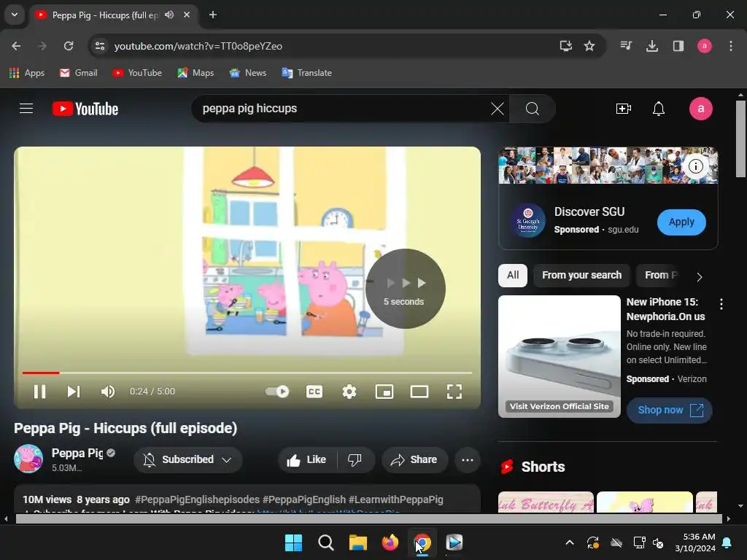Click the address bar URL
The height and width of the screenshot is (560, 747).
coord(198,46)
